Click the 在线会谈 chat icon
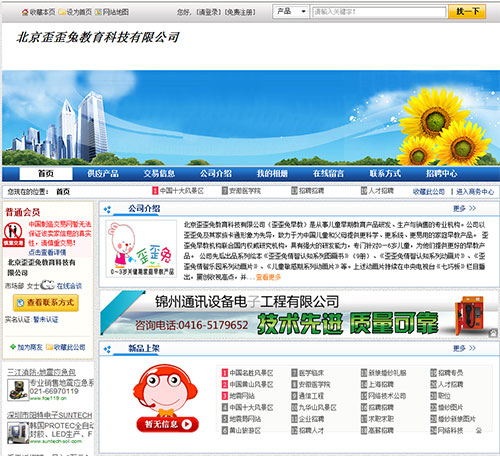The image size is (500, 456). click(x=48, y=285)
